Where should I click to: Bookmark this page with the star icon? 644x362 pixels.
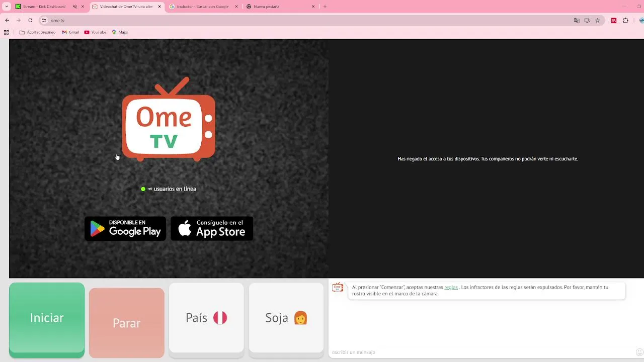(x=597, y=21)
